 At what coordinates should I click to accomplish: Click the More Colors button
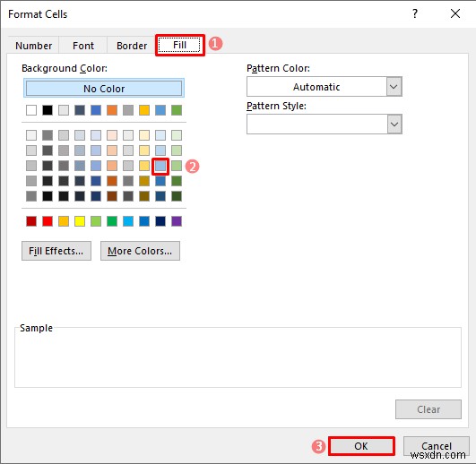coord(140,251)
